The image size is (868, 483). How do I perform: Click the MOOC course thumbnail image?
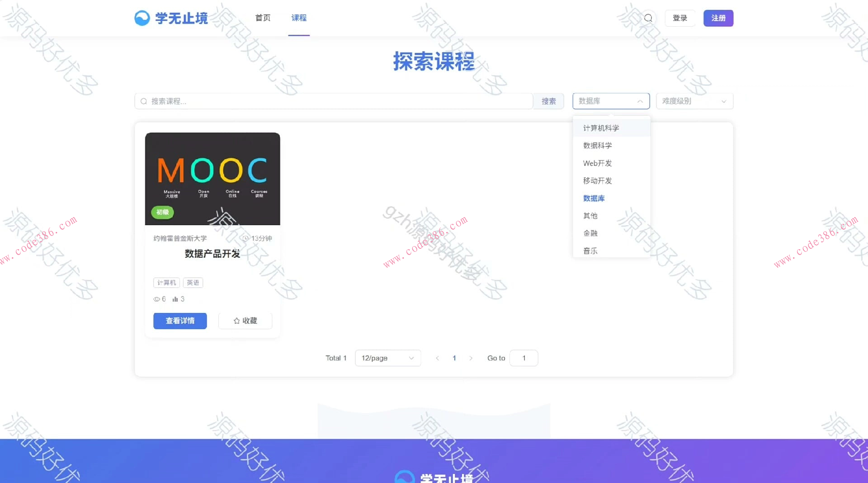pos(212,179)
